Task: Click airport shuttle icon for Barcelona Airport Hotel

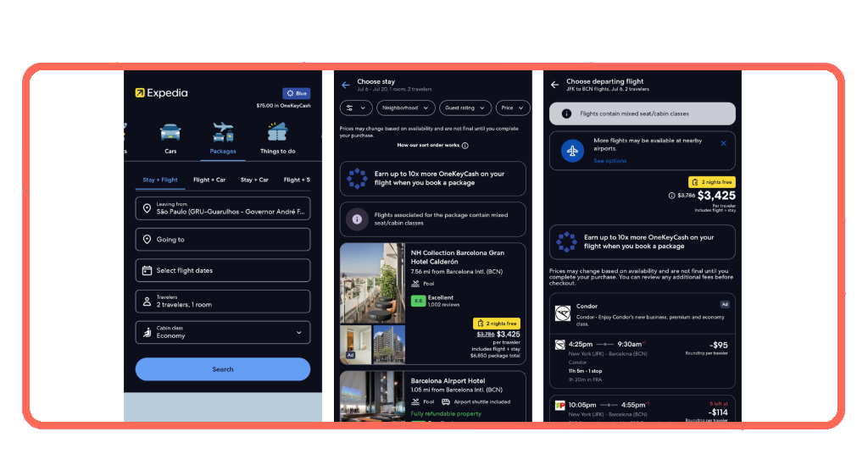Action: (x=446, y=402)
